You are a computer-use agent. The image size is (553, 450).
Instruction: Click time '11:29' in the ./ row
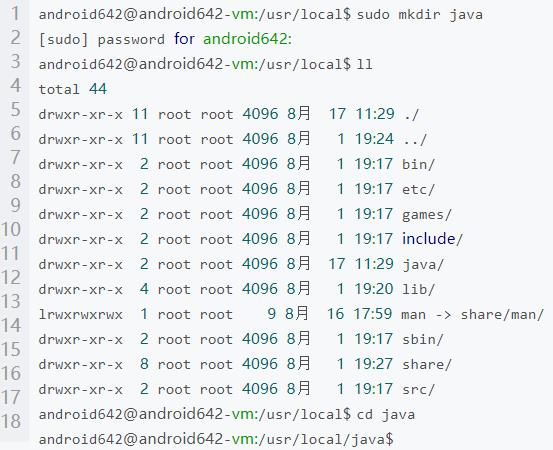[x=375, y=114]
